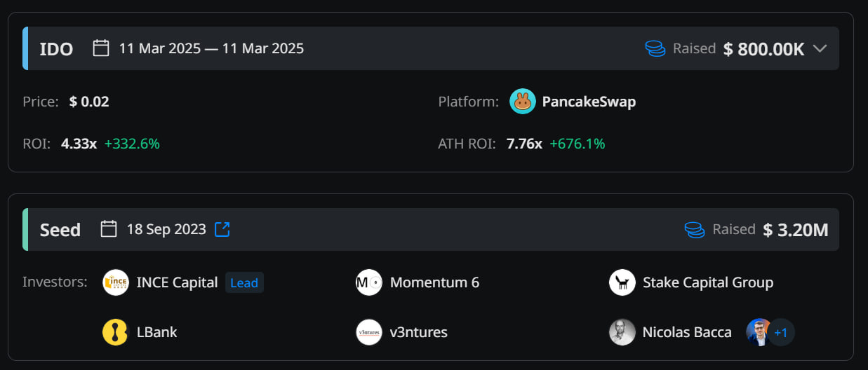The width and height of the screenshot is (868, 370).
Task: Open the Stake Capital Group link
Action: click(708, 283)
